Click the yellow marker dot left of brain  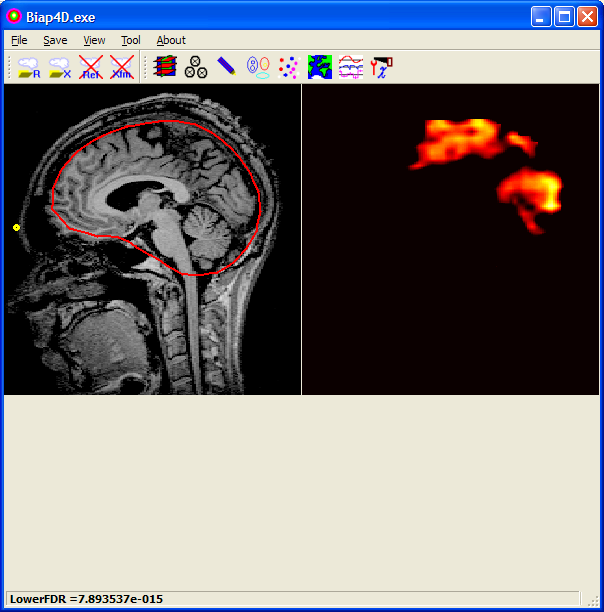17,228
